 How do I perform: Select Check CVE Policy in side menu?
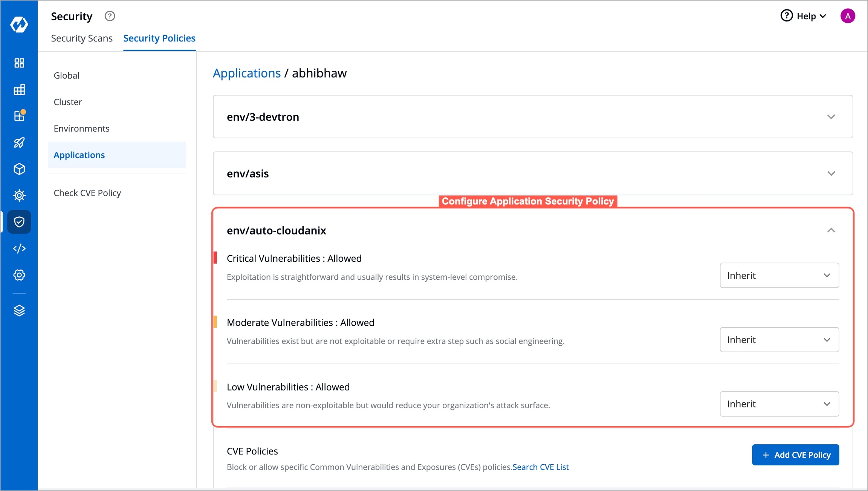(x=87, y=193)
